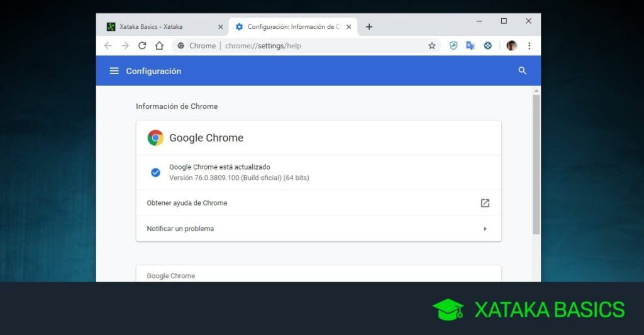
Task: Open a new tab with plus button
Action: [369, 26]
